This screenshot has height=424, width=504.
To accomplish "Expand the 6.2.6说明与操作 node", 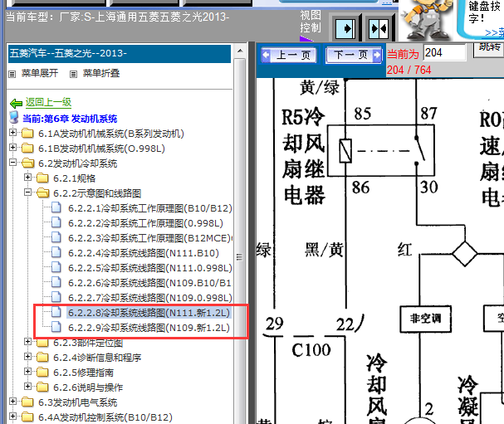I will coord(27,387).
